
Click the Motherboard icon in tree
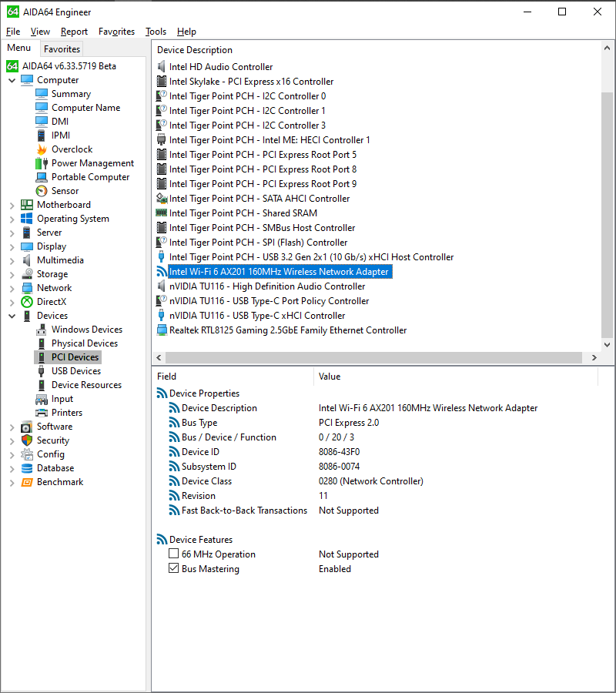click(x=27, y=205)
